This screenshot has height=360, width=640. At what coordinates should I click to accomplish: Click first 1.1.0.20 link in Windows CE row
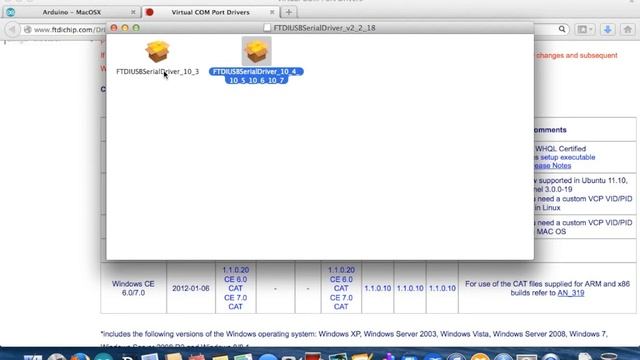tap(236, 270)
